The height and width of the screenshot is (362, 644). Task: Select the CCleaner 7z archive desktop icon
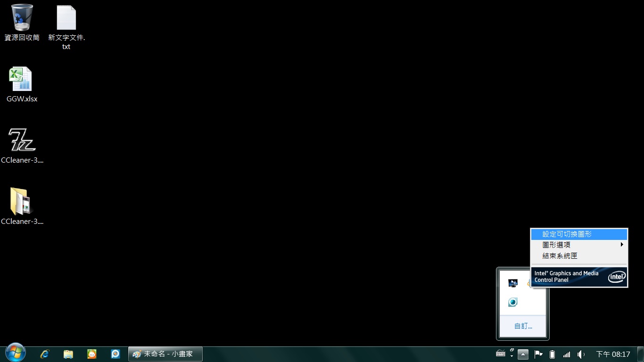point(22,145)
